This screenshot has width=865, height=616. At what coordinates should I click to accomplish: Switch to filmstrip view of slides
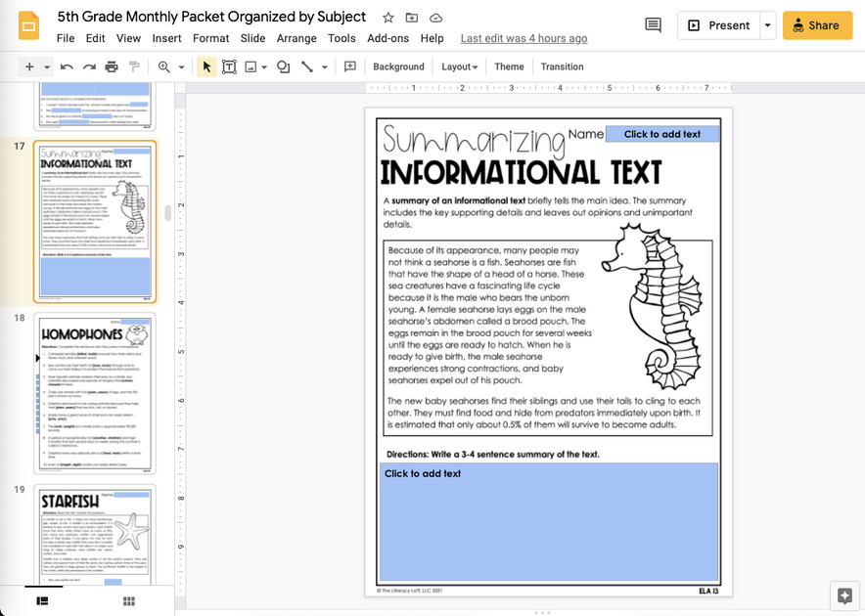[41, 601]
